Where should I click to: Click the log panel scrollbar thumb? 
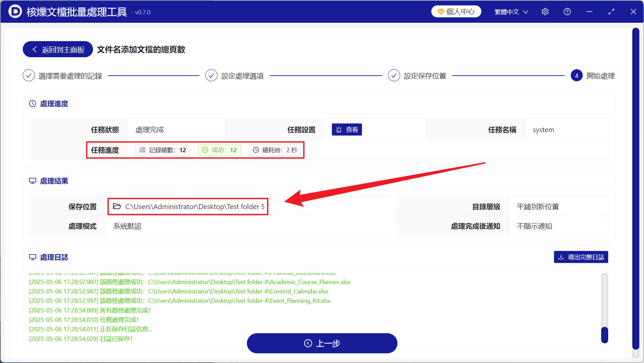point(605,335)
